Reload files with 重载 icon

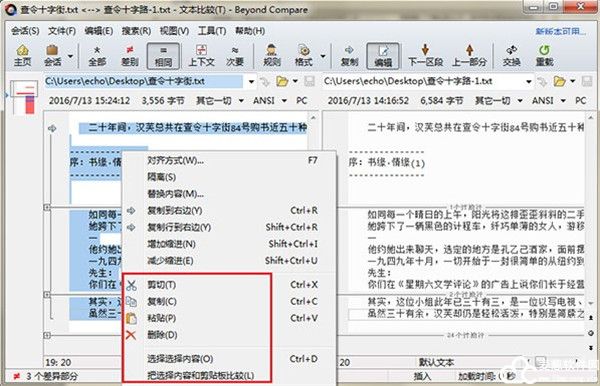(545, 55)
